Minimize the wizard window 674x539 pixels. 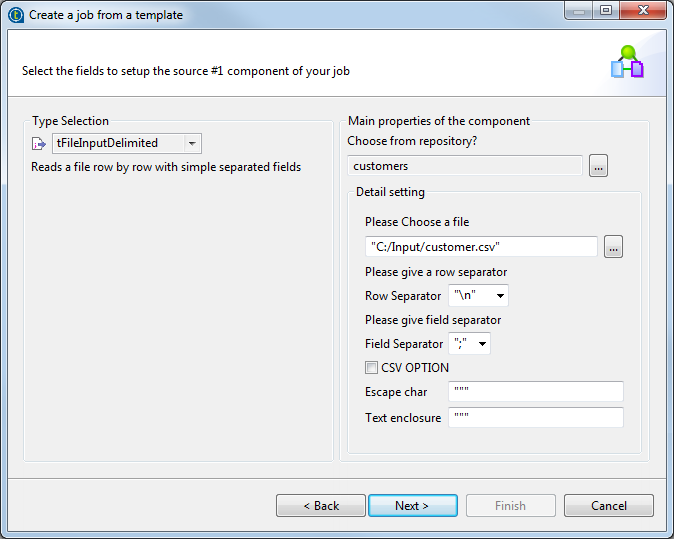(579, 13)
